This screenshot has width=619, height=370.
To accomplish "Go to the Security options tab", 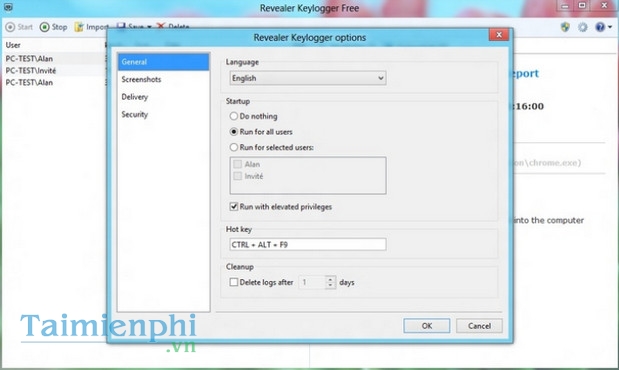I will pos(163,115).
